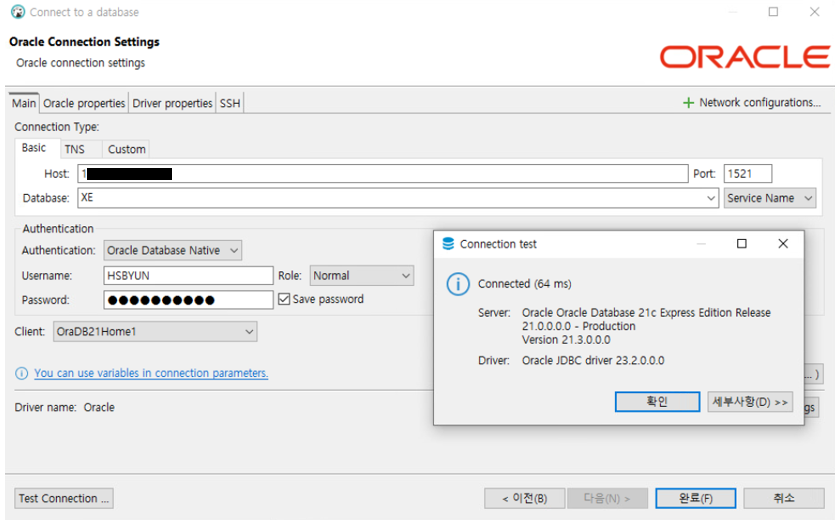Screen dimensions: 837x520
Task: Click the 이전(B) back button
Action: [x=525, y=499]
